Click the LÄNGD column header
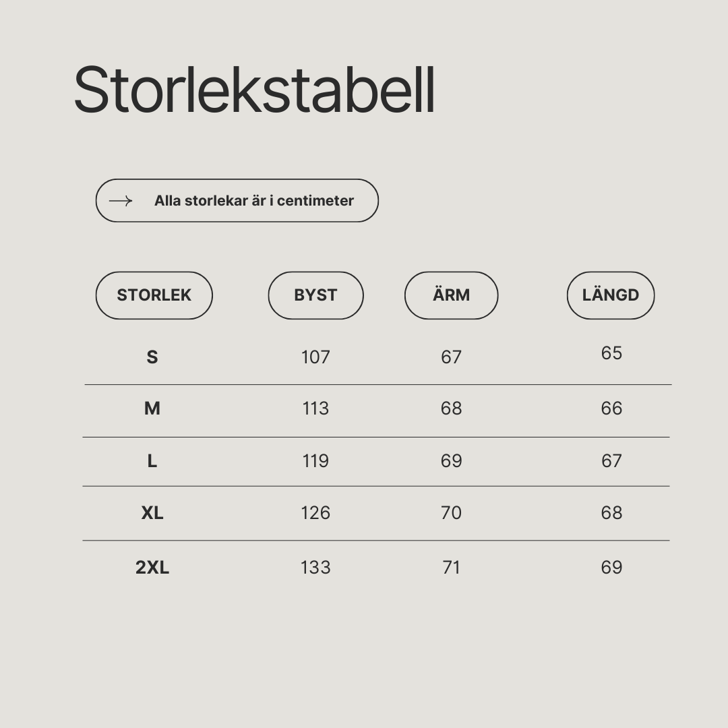This screenshot has width=728, height=728. click(x=611, y=295)
